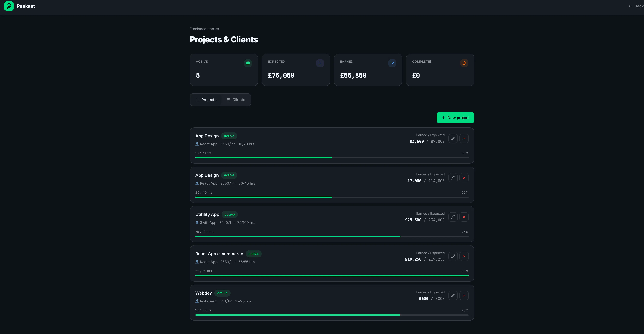
Task: Click the £25,500 earned amount
Action: click(x=413, y=220)
